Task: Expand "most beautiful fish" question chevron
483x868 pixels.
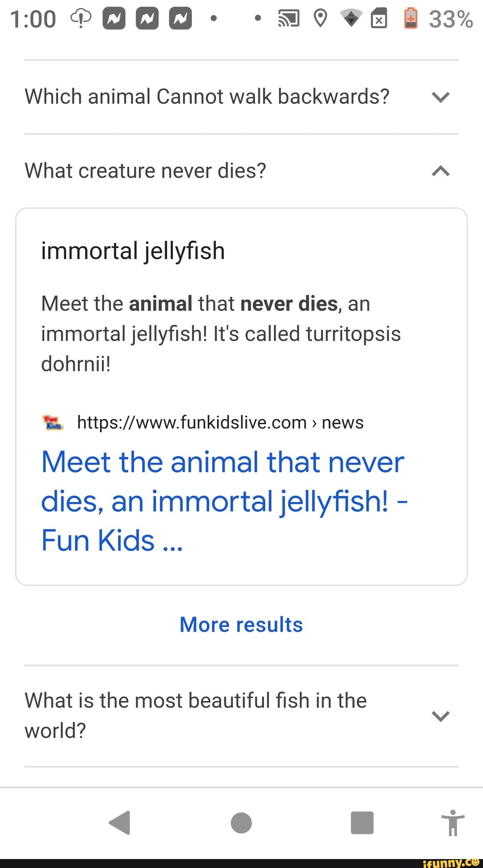Action: click(441, 716)
